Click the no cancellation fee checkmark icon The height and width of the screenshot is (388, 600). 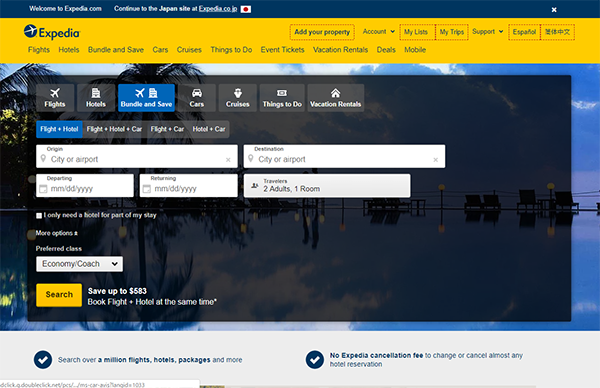[315, 360]
